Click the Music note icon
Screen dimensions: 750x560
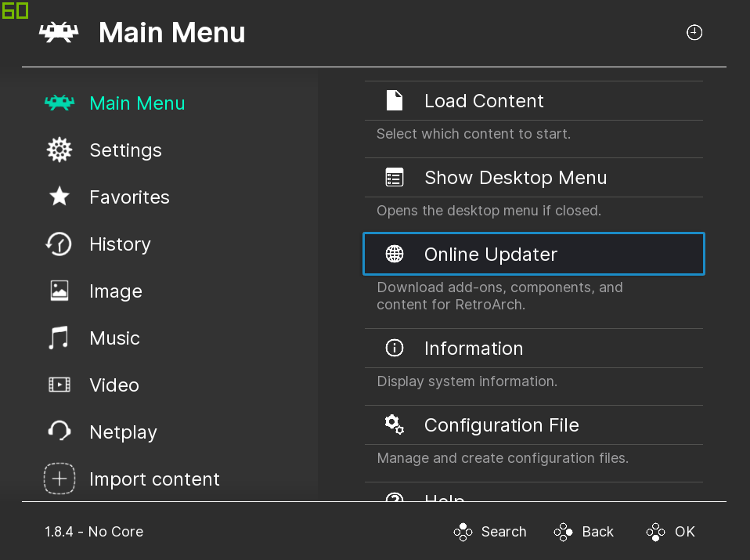59,338
